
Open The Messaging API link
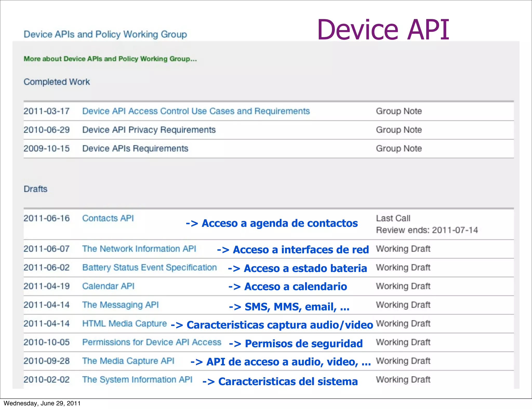[121, 305]
